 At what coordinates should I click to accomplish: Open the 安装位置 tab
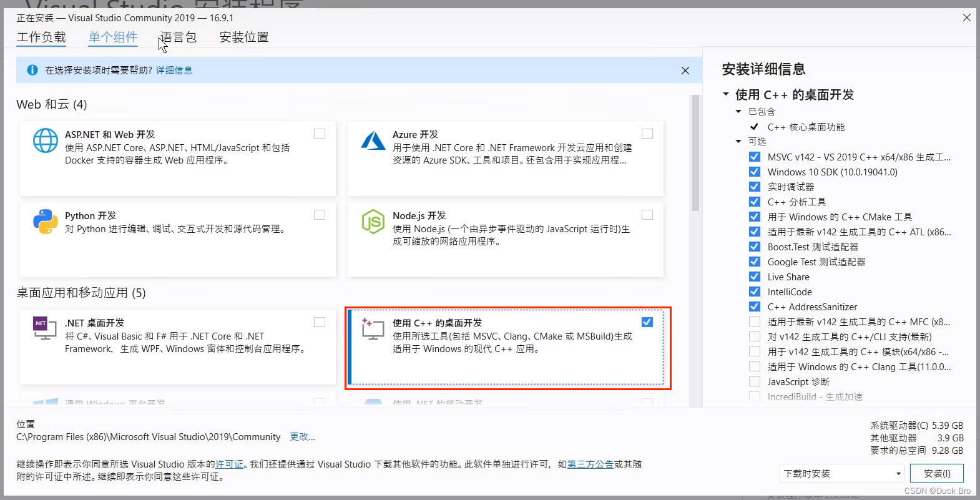(x=244, y=37)
